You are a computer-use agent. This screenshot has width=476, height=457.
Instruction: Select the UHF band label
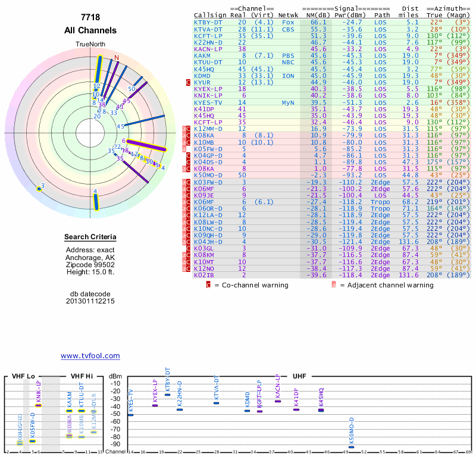299,376
